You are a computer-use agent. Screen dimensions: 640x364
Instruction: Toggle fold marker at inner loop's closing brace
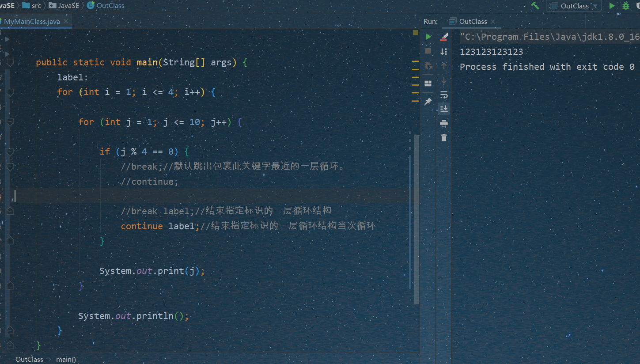[10, 286]
